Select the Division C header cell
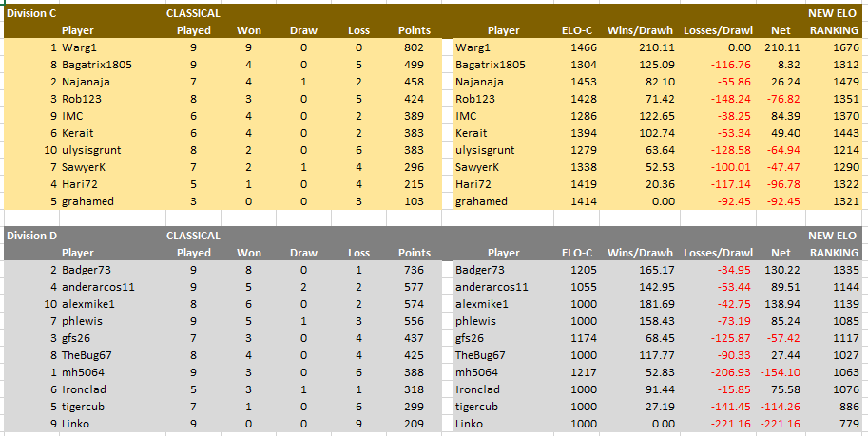This screenshot has height=436, width=868. (31, 13)
